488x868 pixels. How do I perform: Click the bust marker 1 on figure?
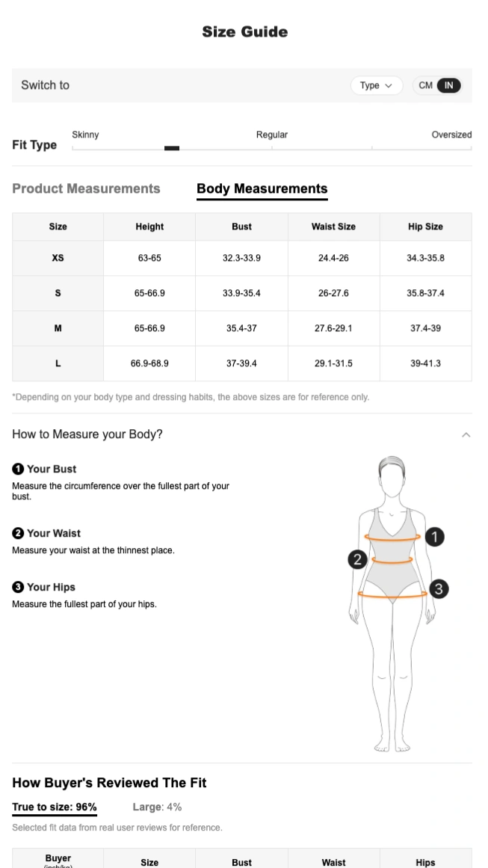[434, 537]
